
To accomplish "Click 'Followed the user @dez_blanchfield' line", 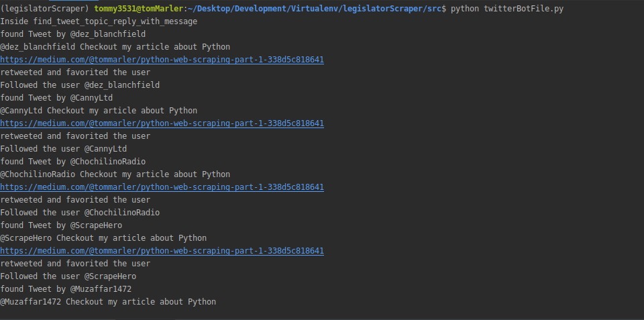I will click(x=80, y=85).
